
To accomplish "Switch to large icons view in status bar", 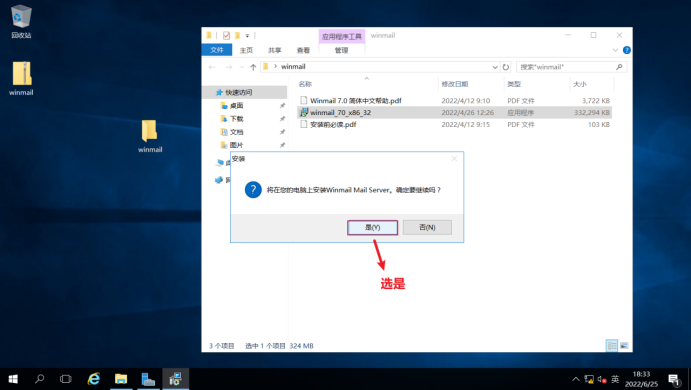I will [624, 346].
